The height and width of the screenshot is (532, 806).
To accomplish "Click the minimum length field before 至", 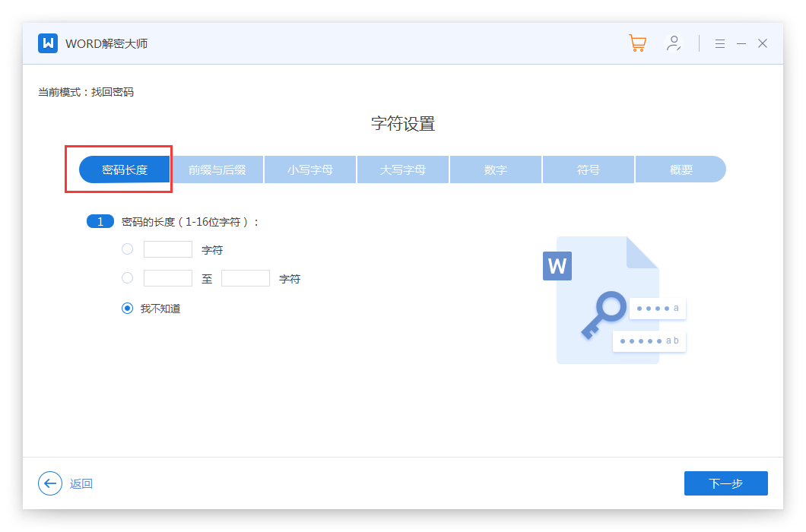I will 168,278.
